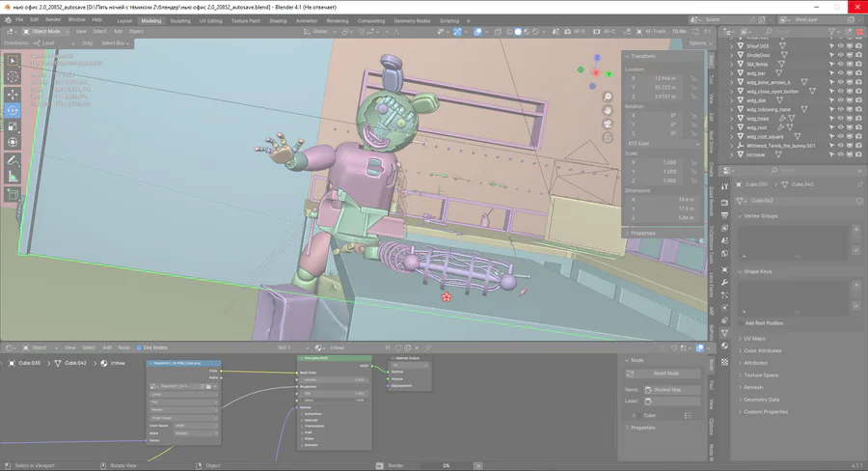Viewport: 868px width, 471px height.
Task: Click the viewport zoom magnifier icon
Action: 608,97
